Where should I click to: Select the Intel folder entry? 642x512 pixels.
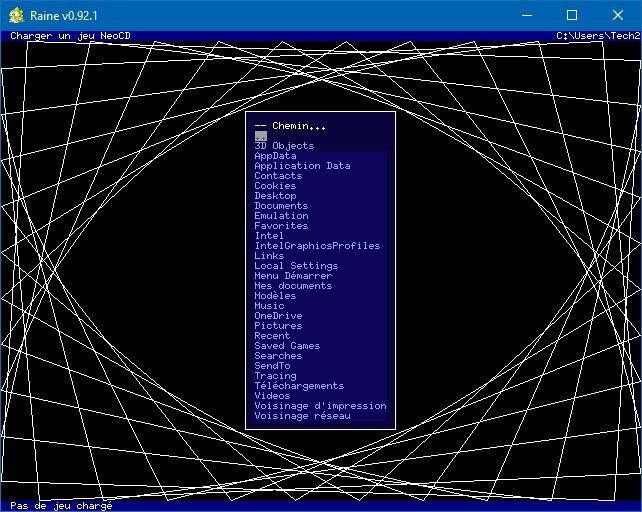pyautogui.click(x=269, y=236)
